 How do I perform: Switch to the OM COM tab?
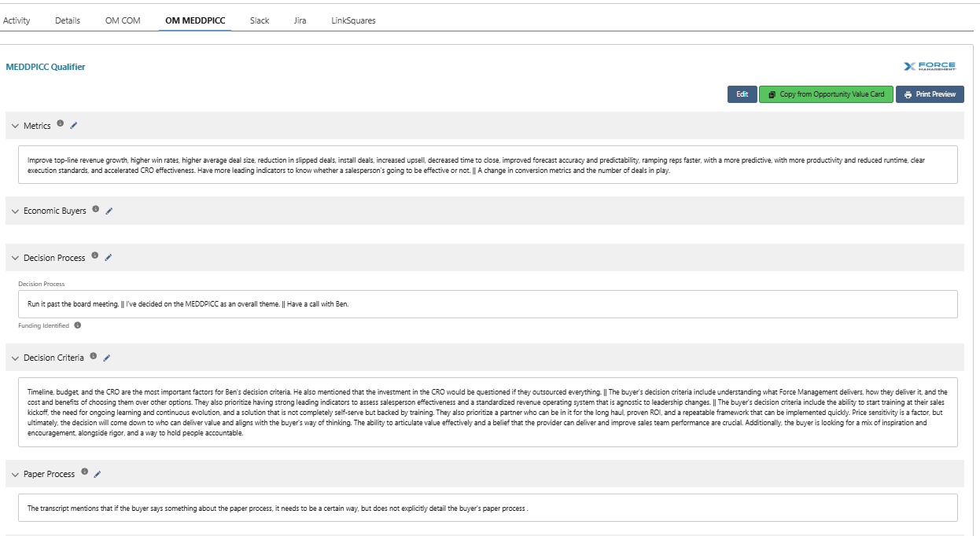(123, 20)
